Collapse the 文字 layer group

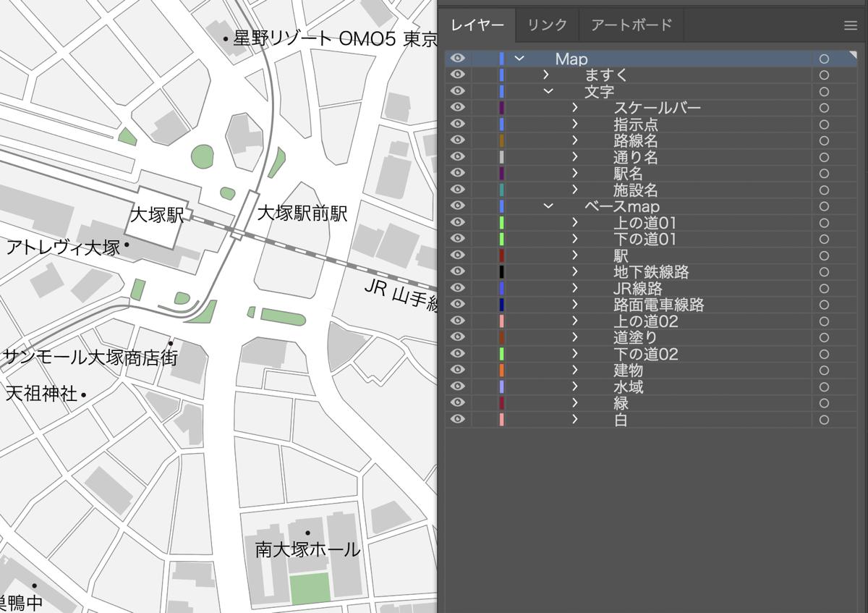tap(548, 91)
